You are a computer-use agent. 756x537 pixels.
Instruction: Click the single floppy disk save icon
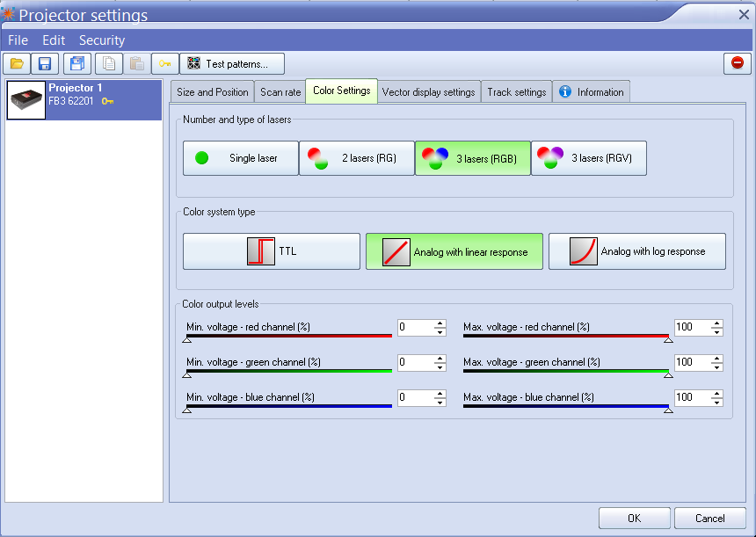point(45,63)
